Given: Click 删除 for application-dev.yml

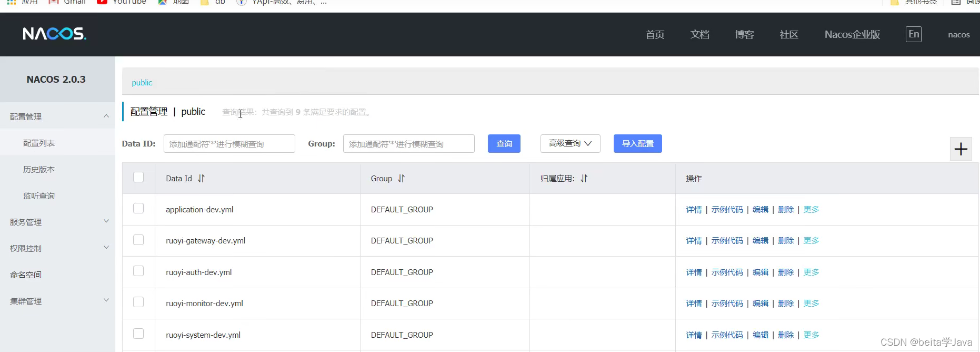Looking at the screenshot, I should pyautogui.click(x=786, y=210).
